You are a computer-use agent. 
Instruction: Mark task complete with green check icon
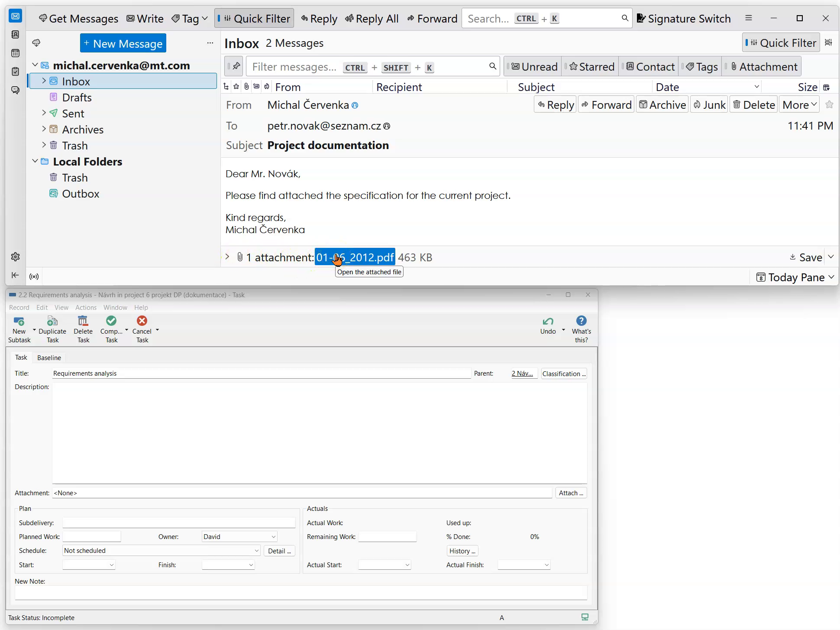pyautogui.click(x=111, y=321)
